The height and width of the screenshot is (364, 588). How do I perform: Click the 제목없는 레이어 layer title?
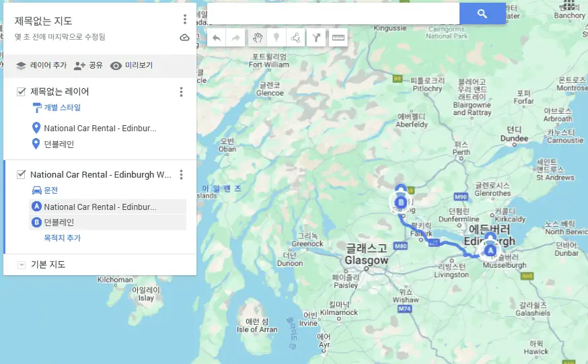pyautogui.click(x=60, y=92)
